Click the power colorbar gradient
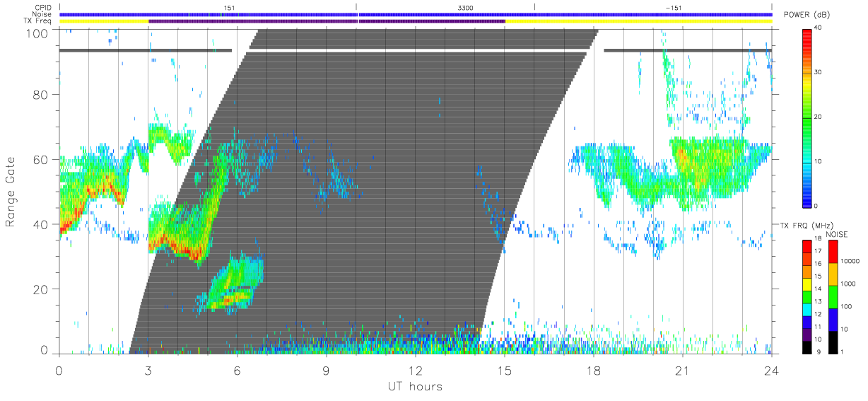868x401 pixels. tap(807, 117)
